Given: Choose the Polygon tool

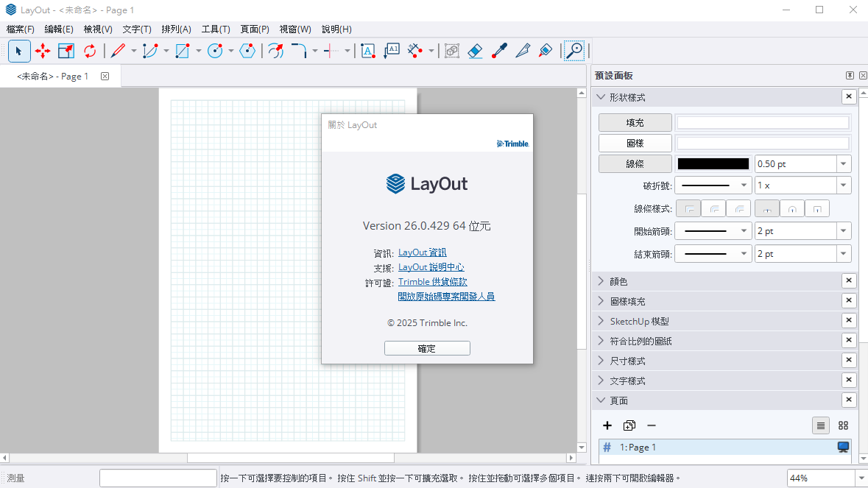Looking at the screenshot, I should click(247, 51).
